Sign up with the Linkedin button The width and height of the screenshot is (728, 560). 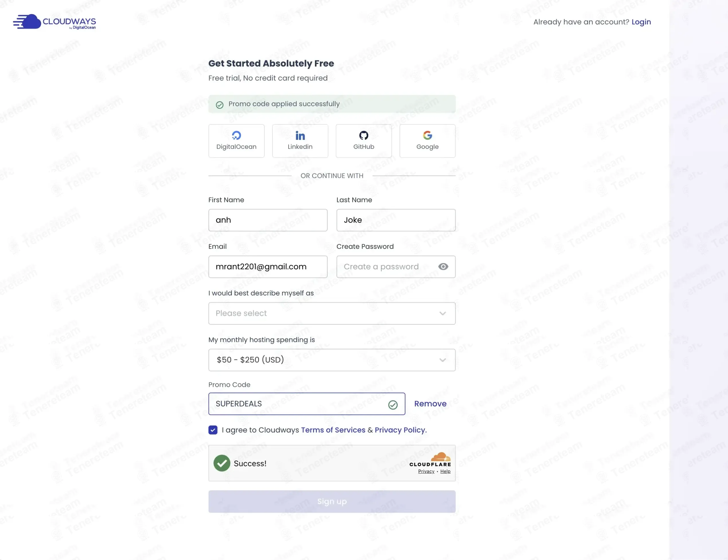[300, 141]
